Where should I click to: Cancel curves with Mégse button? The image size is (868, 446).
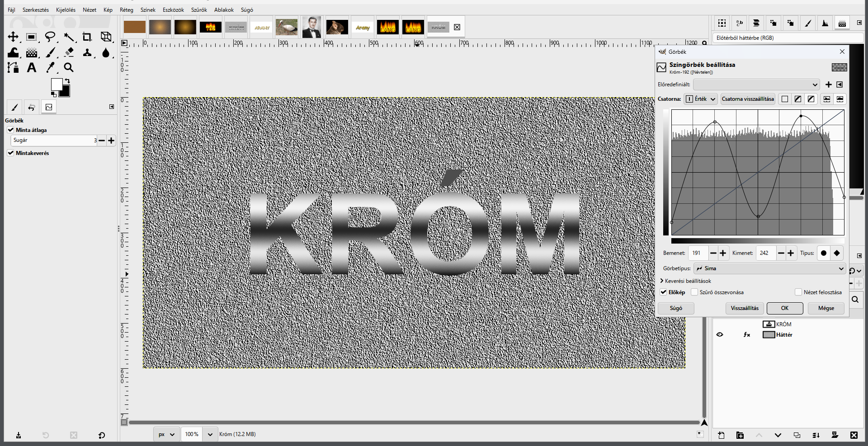click(x=826, y=308)
